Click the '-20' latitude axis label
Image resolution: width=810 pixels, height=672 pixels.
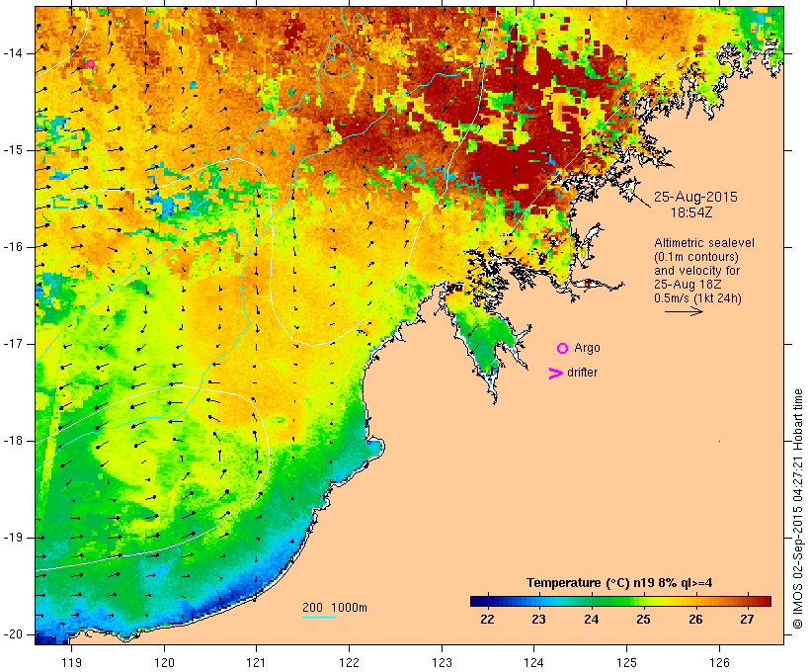pos(12,634)
